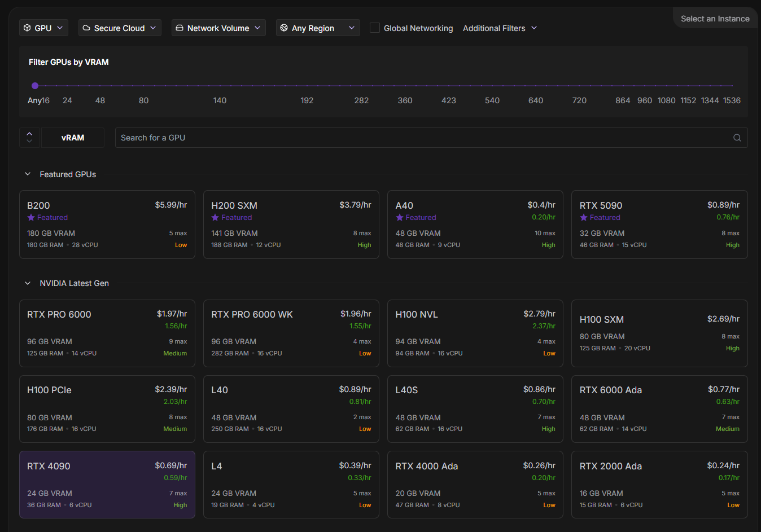The height and width of the screenshot is (532, 761).
Task: Pick the L40S GPU card
Action: (475, 409)
